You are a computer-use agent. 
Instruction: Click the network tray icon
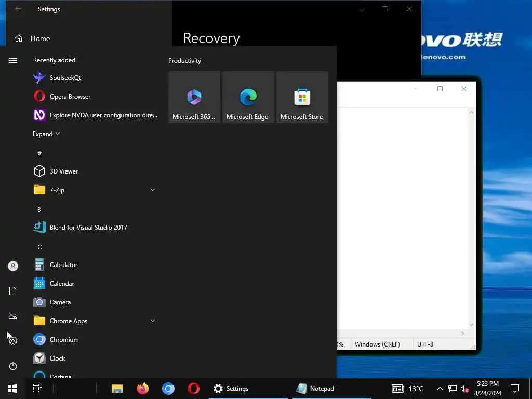point(452,389)
